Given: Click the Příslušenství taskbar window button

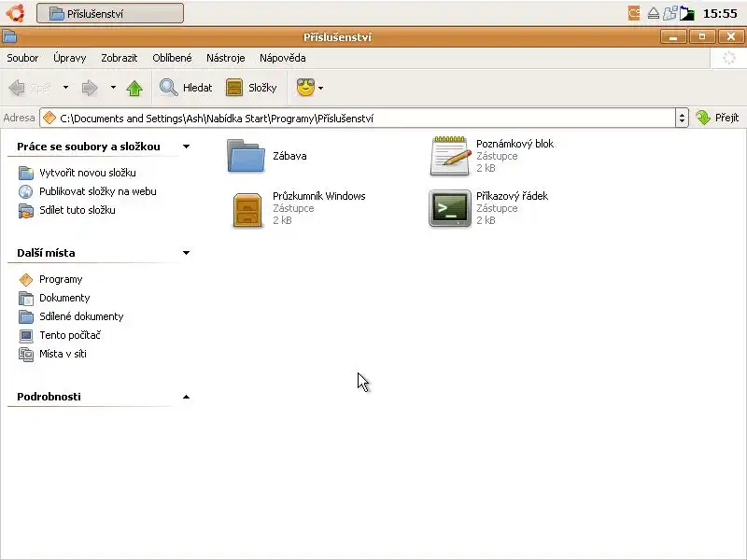Looking at the screenshot, I should pyautogui.click(x=110, y=13).
